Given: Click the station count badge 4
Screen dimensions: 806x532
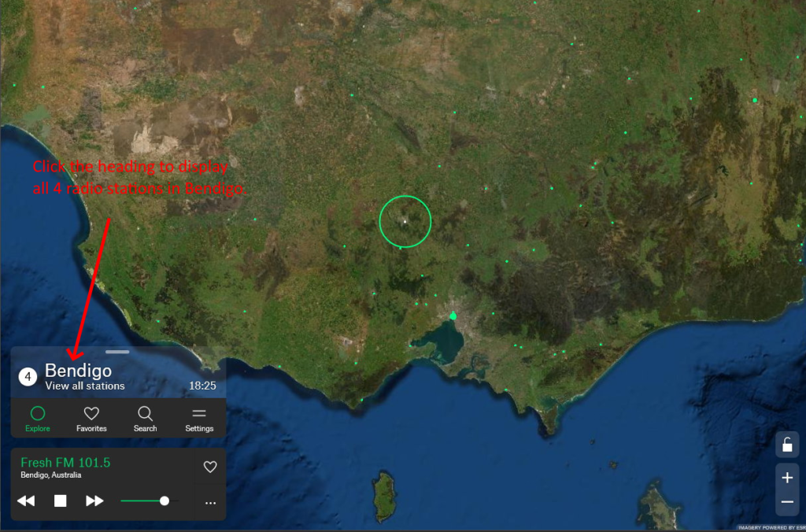Looking at the screenshot, I should [28, 377].
